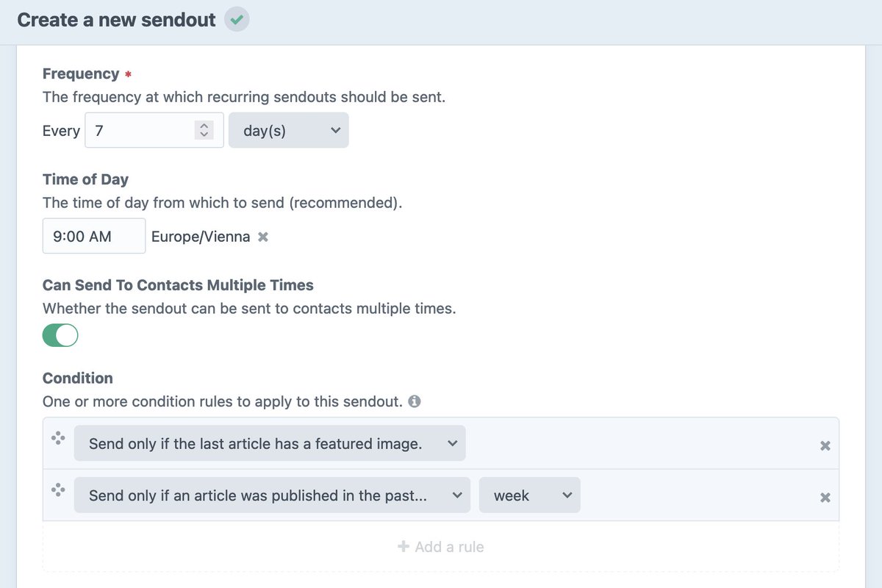Screen dimensions: 882x588
Task: Click the frequency number stepper arrows
Action: 204,130
